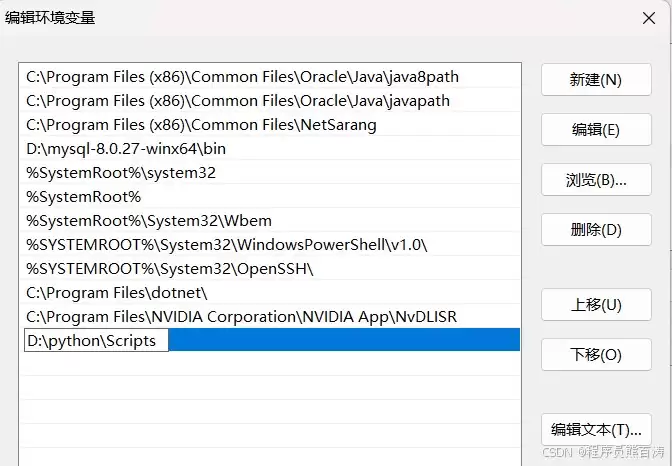Select the plain %SystemRoot% entry
This screenshot has width=672, height=466.
(x=270, y=197)
